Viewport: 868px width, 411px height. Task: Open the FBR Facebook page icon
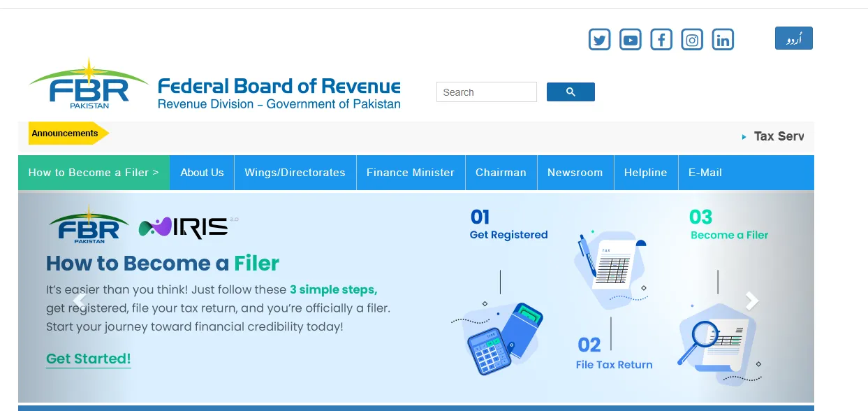[x=661, y=40]
